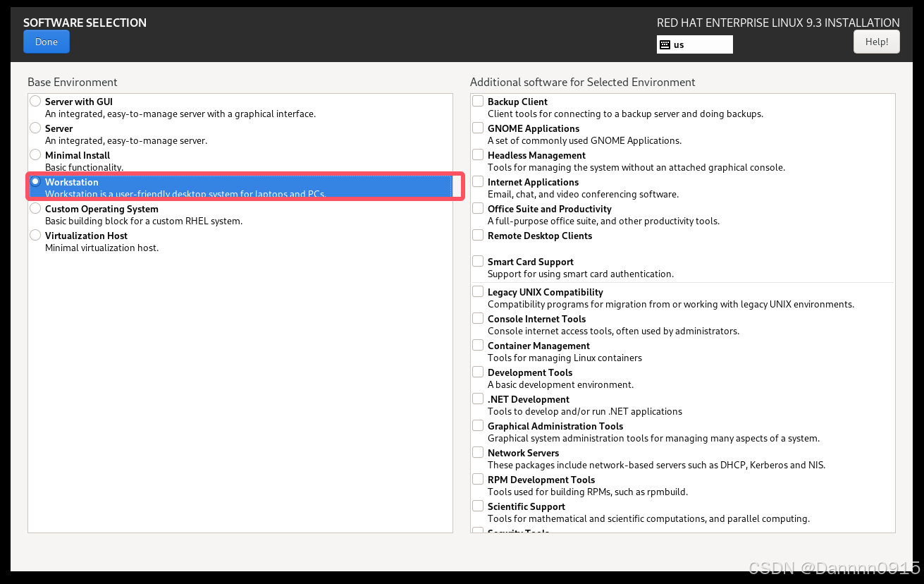Open the Help! button
Image resolution: width=924 pixels, height=584 pixels.
(x=876, y=42)
